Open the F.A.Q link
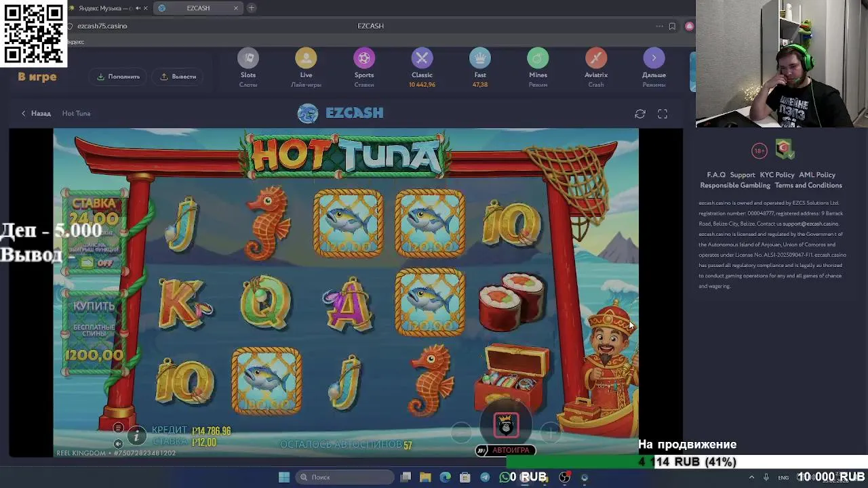868x488 pixels. tap(716, 175)
